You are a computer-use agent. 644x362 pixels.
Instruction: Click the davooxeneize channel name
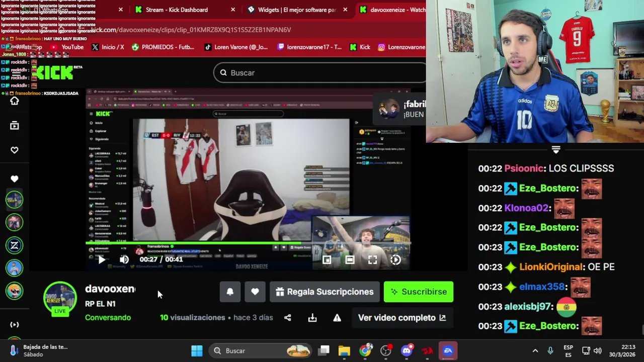pyautogui.click(x=110, y=289)
